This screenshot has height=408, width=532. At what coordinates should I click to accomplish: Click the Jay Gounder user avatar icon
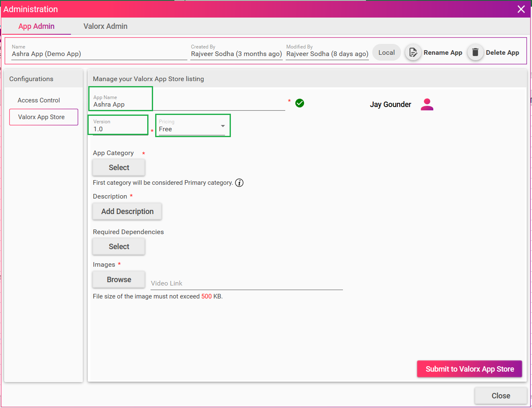pos(427,105)
